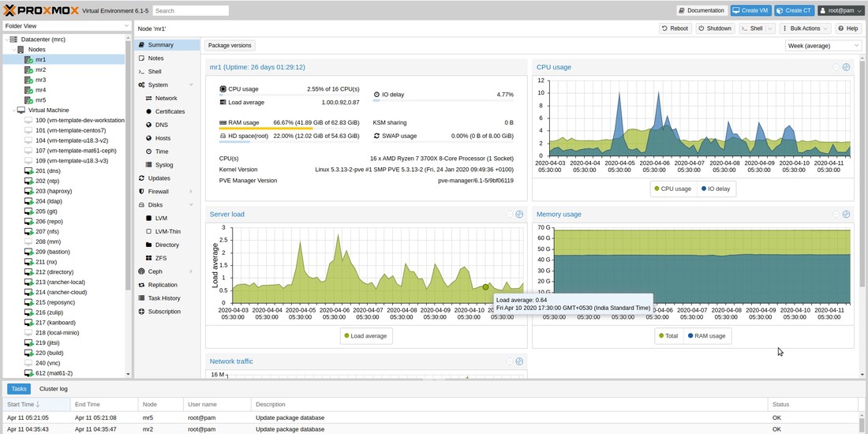Click the Shell terminal icon in node menu
The height and width of the screenshot is (434, 868).
coord(142,71)
